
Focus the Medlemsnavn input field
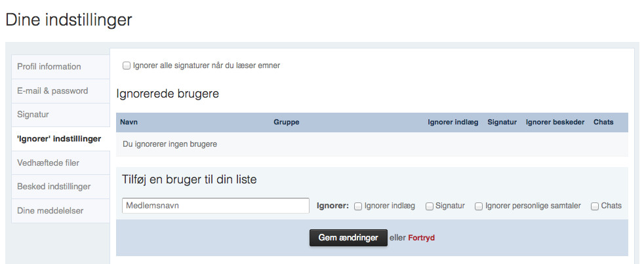(216, 206)
